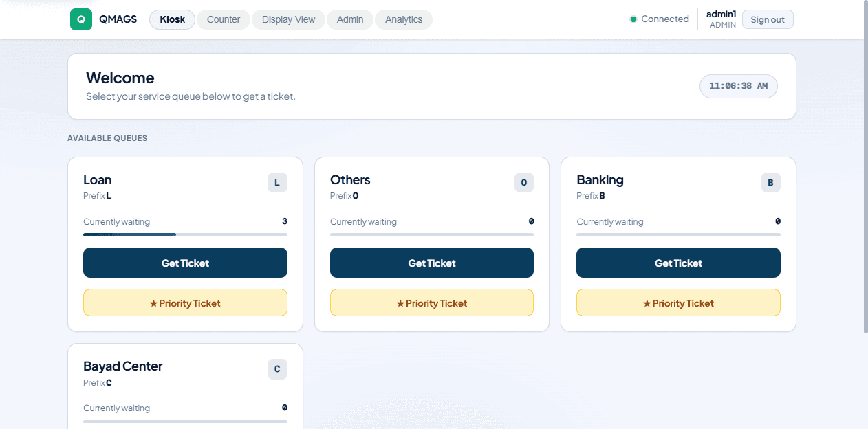Click the 'Prefix L' text on Loan card

(98, 196)
